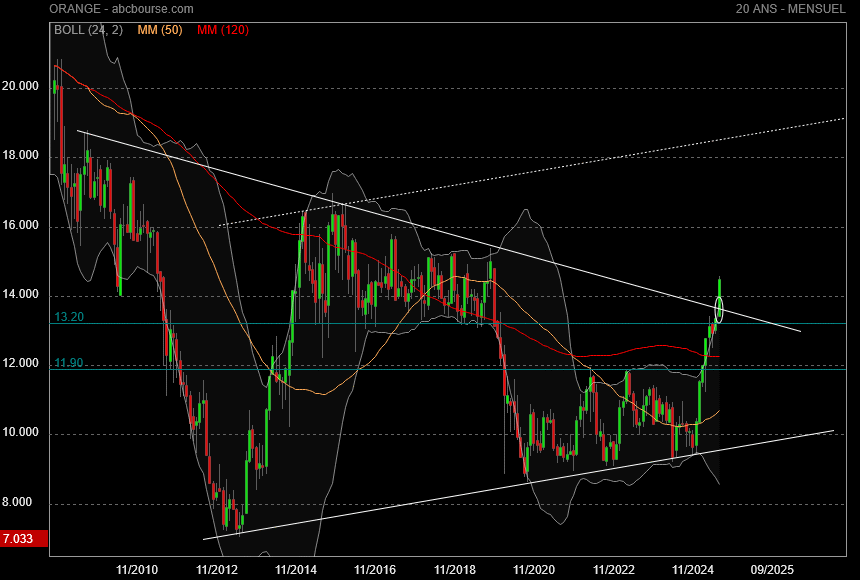Select the MM (50) moving average label
860x580 pixels.
[x=160, y=30]
